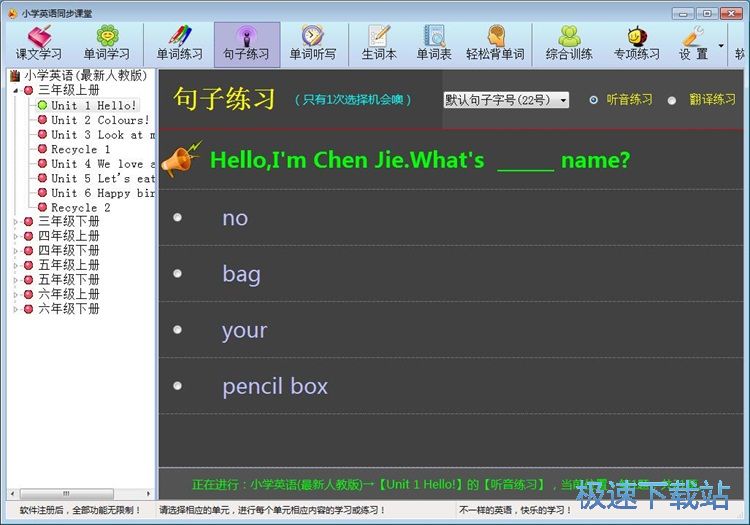Close the 小学英语同步课堂 window
750x525 pixels.
point(731,13)
